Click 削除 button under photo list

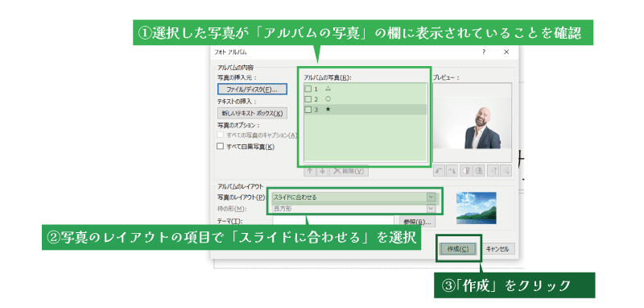(x=349, y=171)
